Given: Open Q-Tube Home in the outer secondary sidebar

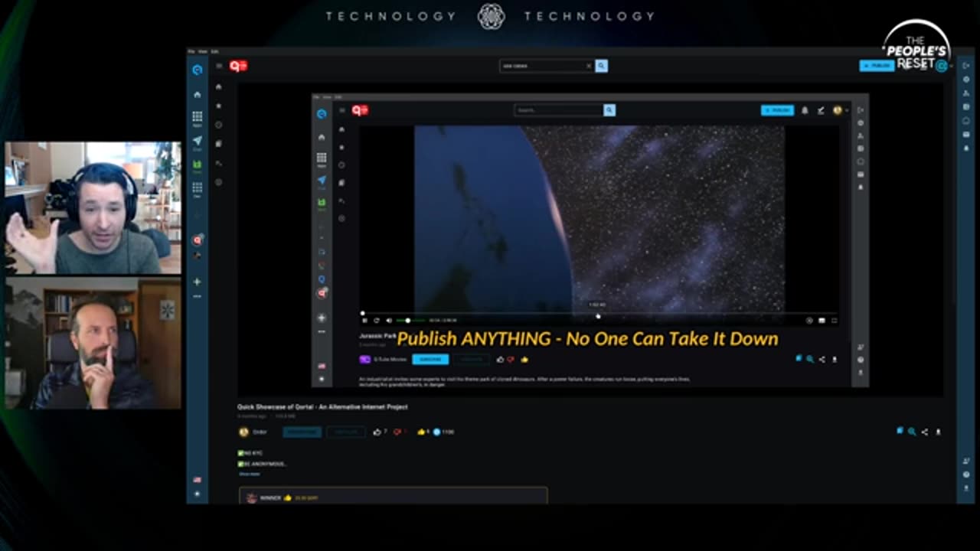Looking at the screenshot, I should (x=218, y=87).
